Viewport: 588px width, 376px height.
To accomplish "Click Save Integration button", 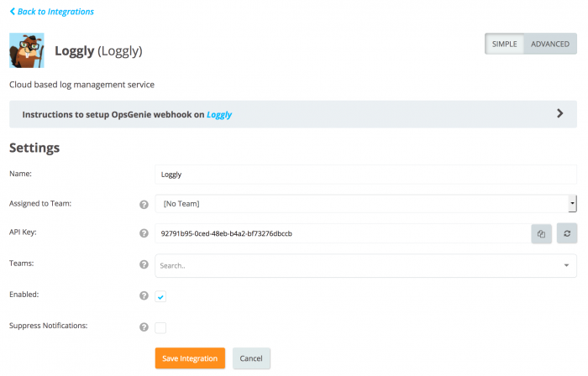I will 190,358.
